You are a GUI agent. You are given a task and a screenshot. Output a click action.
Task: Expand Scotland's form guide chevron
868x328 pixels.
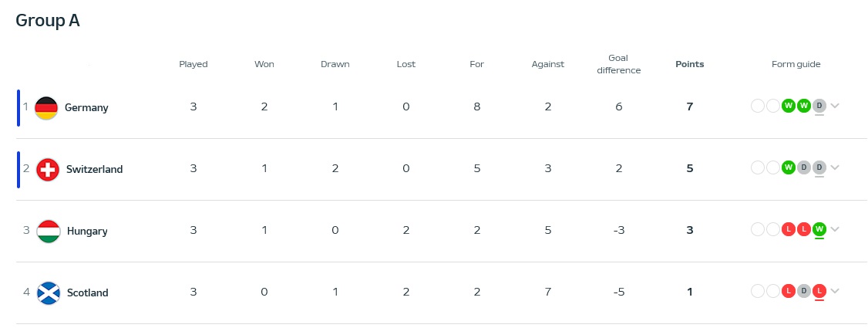(835, 292)
